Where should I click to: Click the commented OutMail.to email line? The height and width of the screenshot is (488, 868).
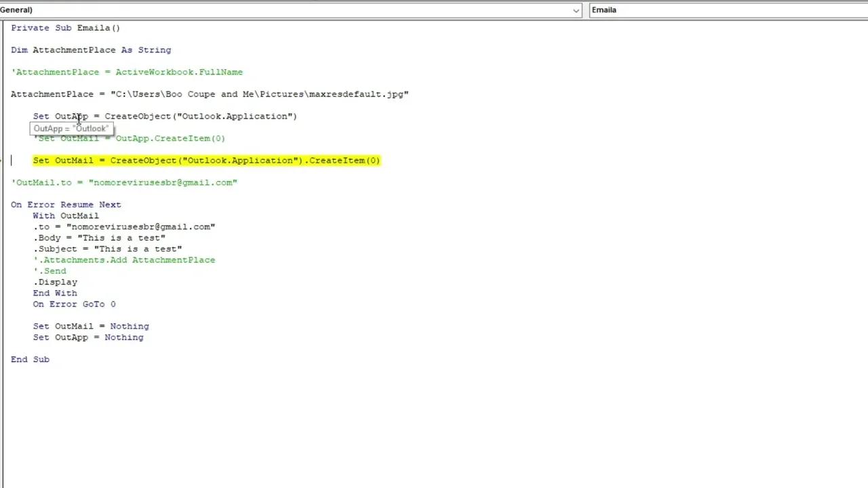click(124, 182)
